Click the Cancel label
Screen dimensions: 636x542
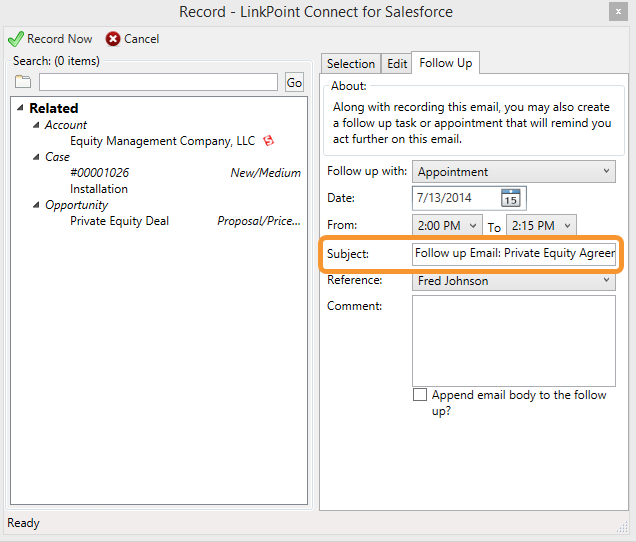pos(141,39)
